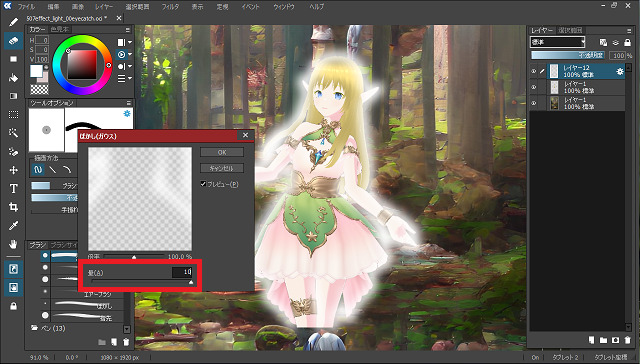The width and height of the screenshot is (640, 364).
Task: Open the rectangle palette icon dropdown arrow
Action: tap(130, 42)
